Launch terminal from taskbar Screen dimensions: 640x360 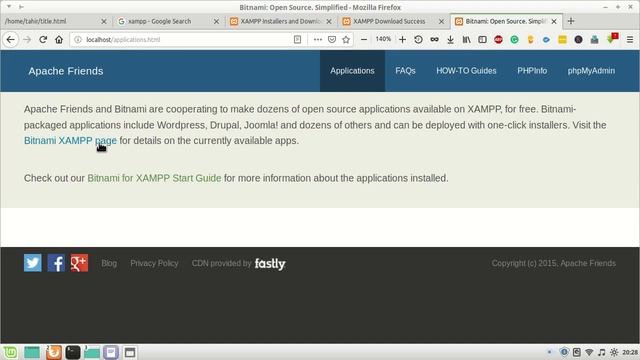tap(73, 352)
